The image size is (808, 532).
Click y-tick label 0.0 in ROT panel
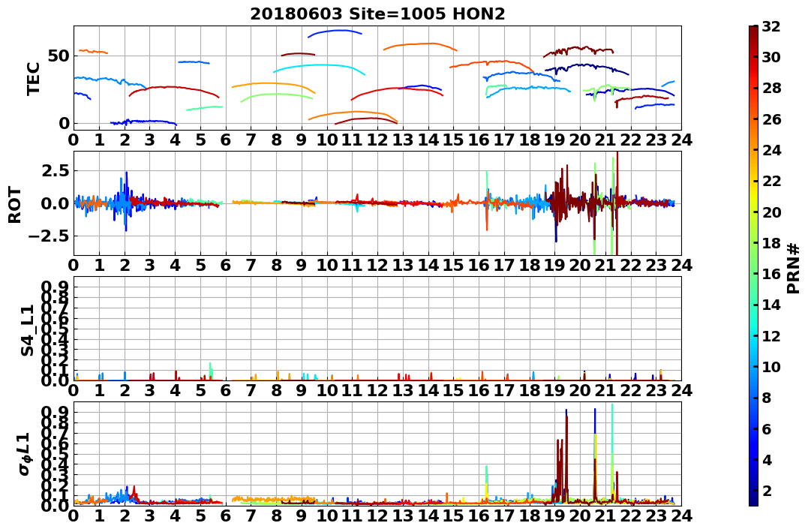point(55,203)
